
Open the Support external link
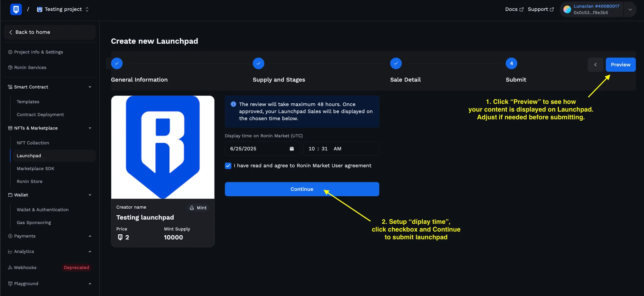coord(541,9)
